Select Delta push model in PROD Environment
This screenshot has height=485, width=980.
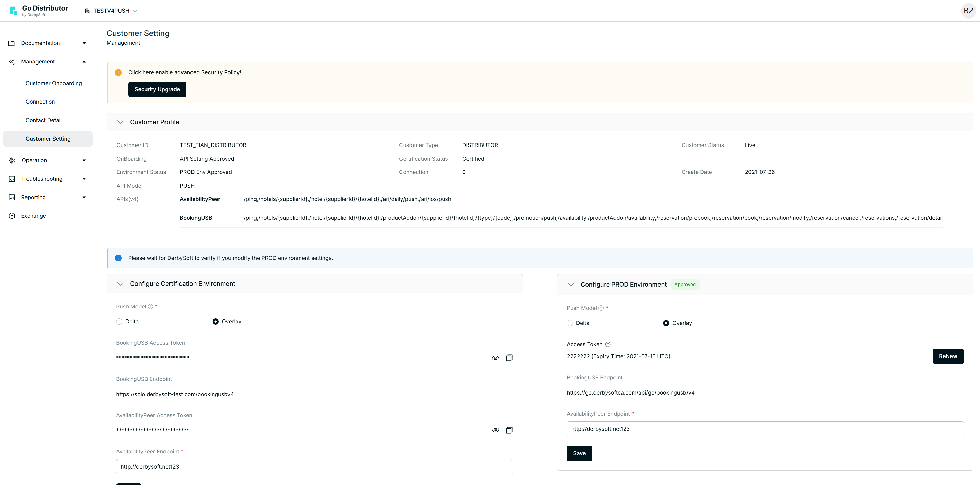click(570, 323)
